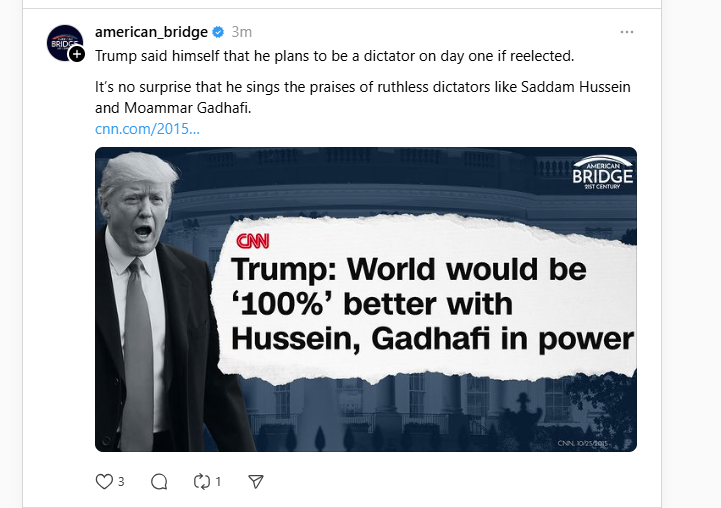The height and width of the screenshot is (508, 721).
Task: Open the american_bridge profile avatar
Action: coord(64,42)
